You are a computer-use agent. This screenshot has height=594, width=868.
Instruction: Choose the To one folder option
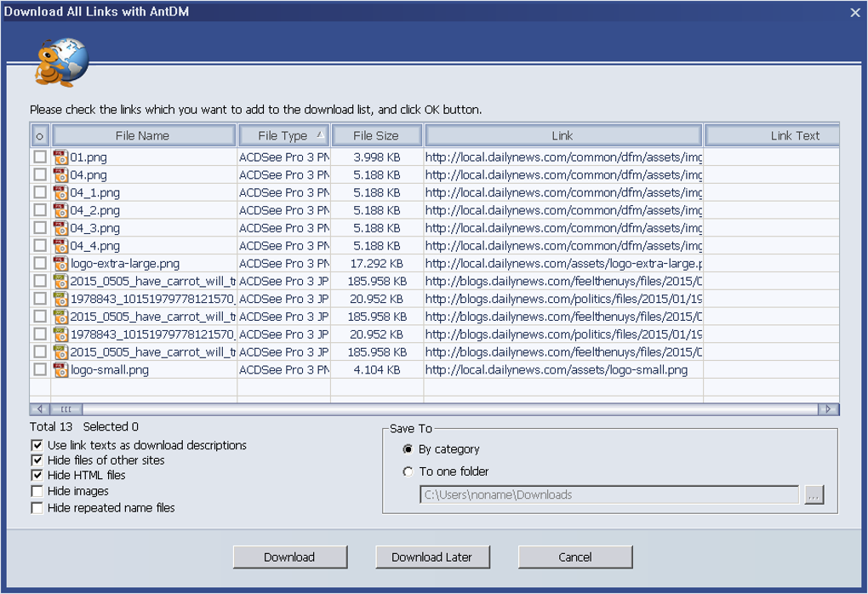pyautogui.click(x=408, y=471)
